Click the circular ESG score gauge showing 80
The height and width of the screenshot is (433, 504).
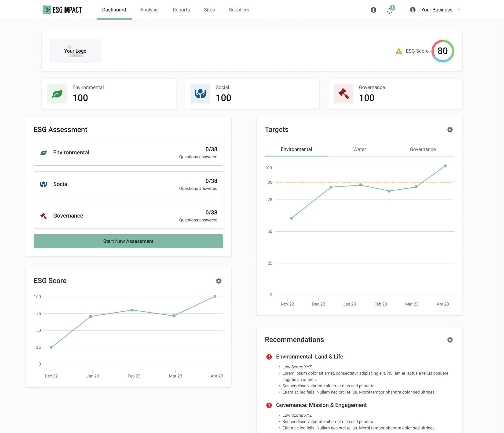442,51
